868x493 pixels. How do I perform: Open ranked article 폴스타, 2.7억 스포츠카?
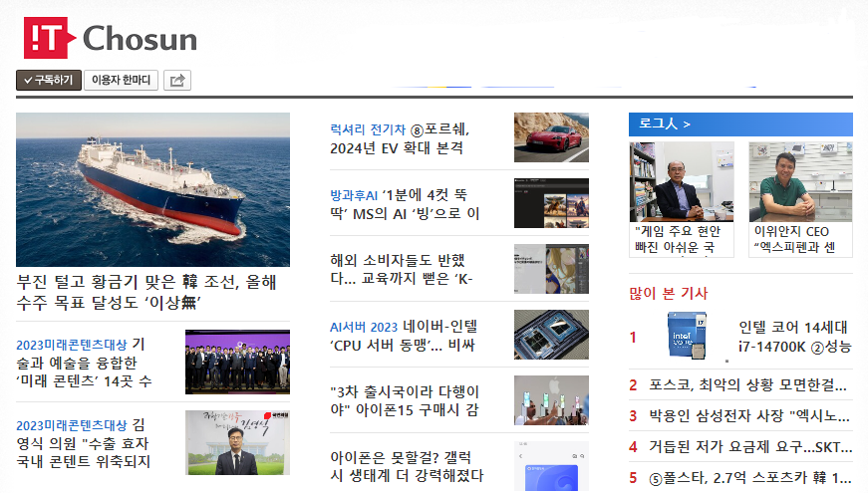750,478
